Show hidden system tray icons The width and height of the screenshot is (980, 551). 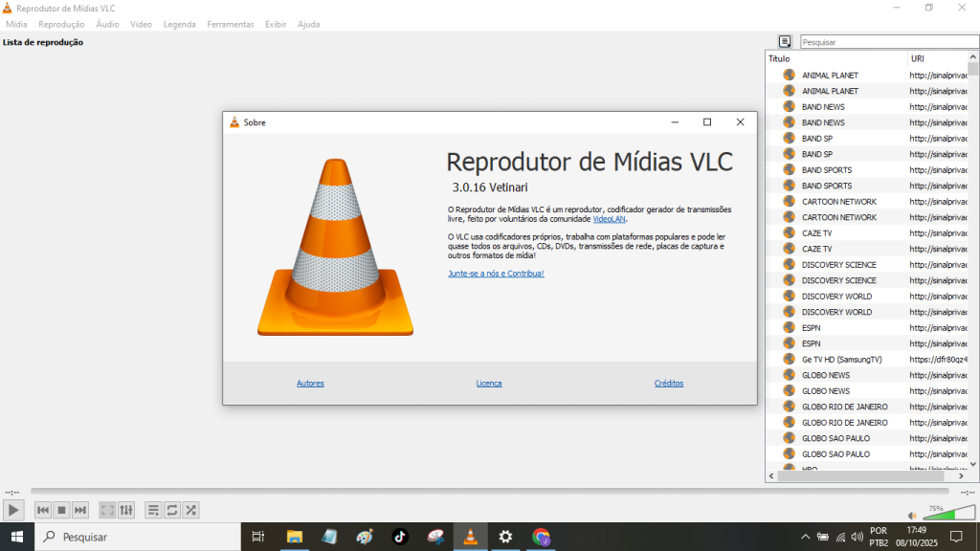coord(806,537)
